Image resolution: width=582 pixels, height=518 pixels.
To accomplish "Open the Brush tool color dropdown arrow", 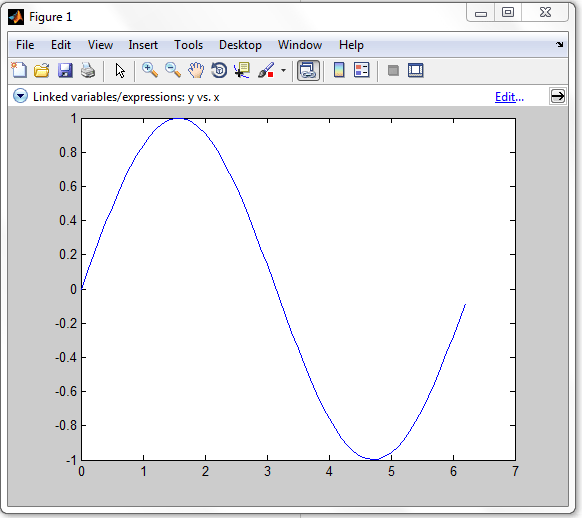I will click(283, 70).
